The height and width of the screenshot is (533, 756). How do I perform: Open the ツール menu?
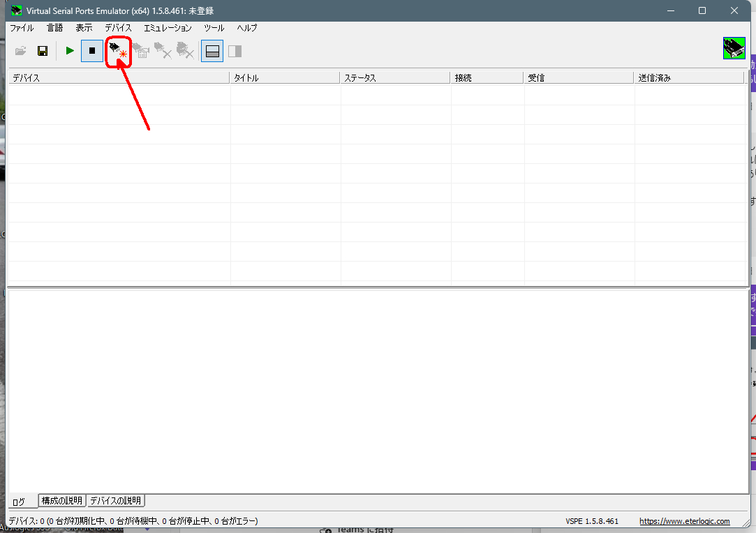tap(214, 28)
